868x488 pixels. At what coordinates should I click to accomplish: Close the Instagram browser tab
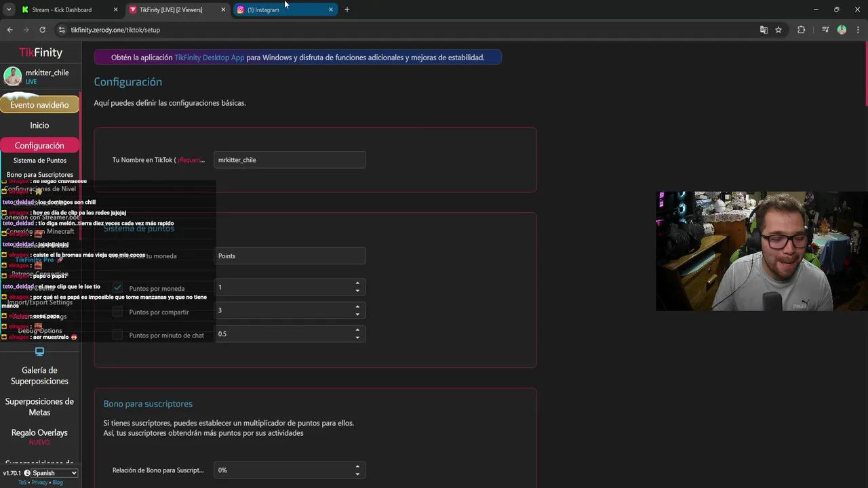[x=331, y=9]
